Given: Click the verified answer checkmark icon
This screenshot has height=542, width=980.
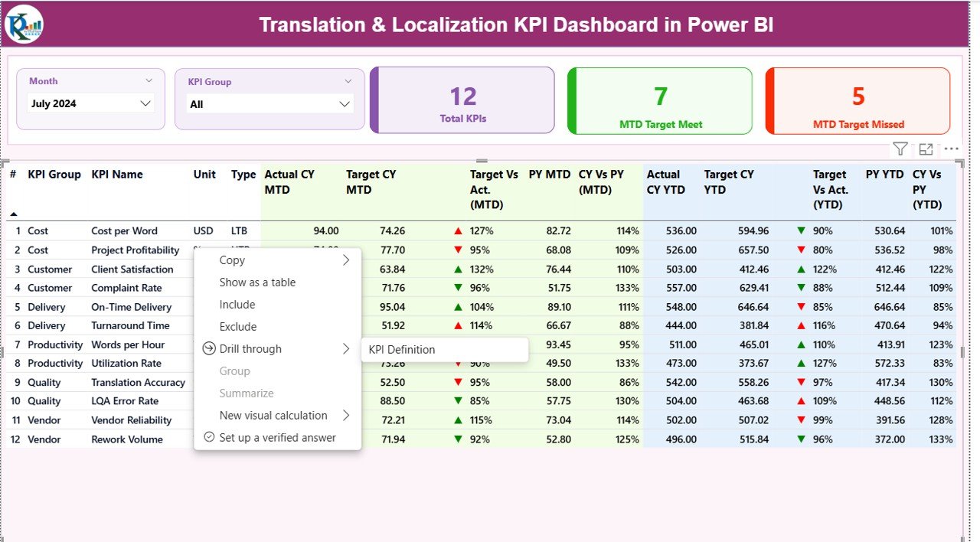Looking at the screenshot, I should (209, 437).
